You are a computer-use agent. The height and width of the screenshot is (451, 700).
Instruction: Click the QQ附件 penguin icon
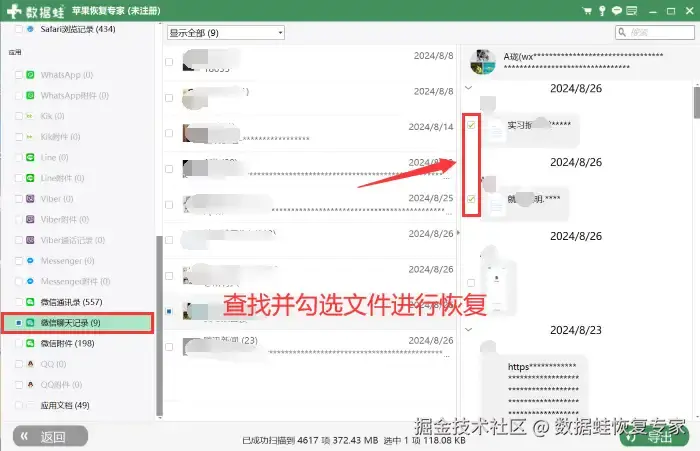click(x=30, y=384)
